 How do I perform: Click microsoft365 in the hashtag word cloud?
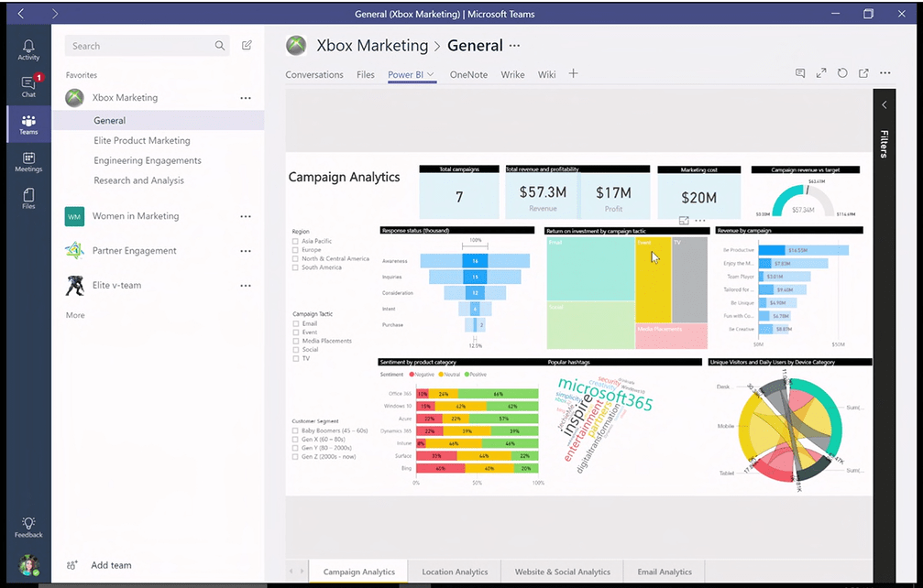point(605,393)
